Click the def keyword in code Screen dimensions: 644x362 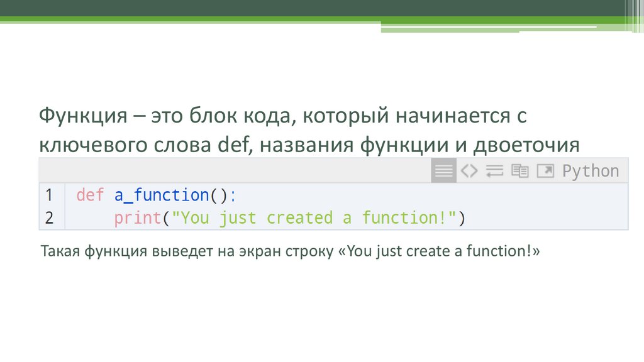(x=91, y=195)
